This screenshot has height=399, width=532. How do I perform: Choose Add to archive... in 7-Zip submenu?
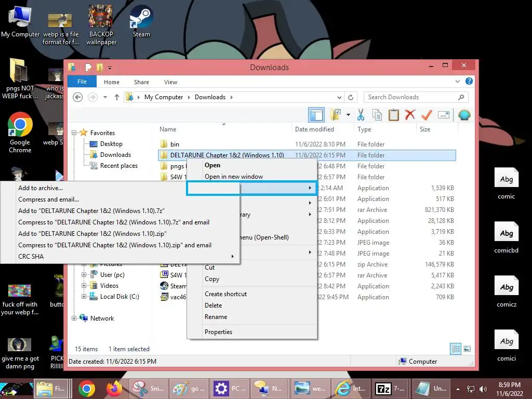[120, 188]
